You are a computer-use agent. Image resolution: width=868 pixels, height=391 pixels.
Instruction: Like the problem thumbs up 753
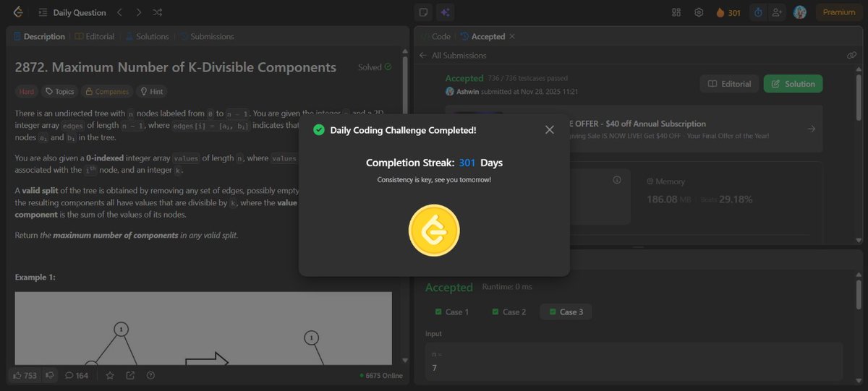click(25, 375)
